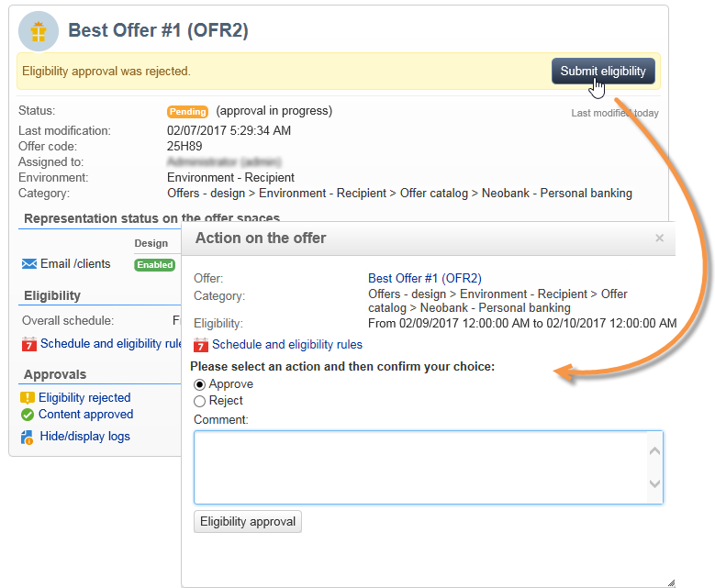Open the Eligibility rejected link
Viewport: 715px width, 588px height.
click(84, 398)
